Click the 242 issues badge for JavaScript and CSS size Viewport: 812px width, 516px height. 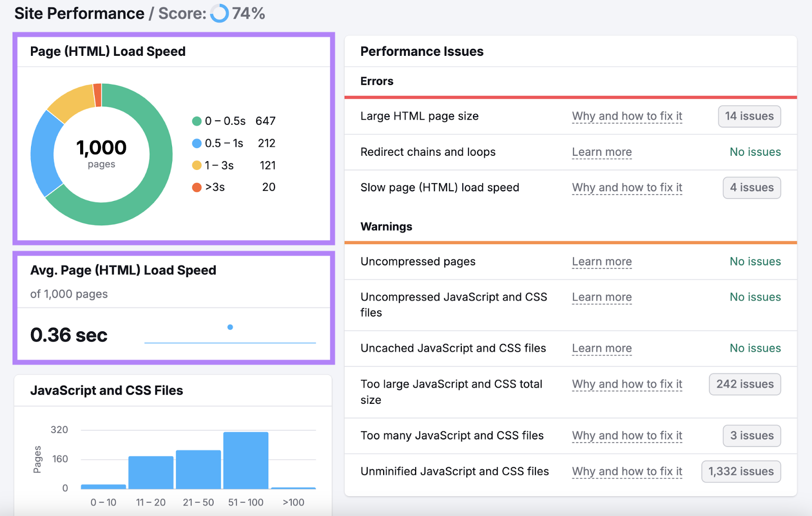pos(745,384)
